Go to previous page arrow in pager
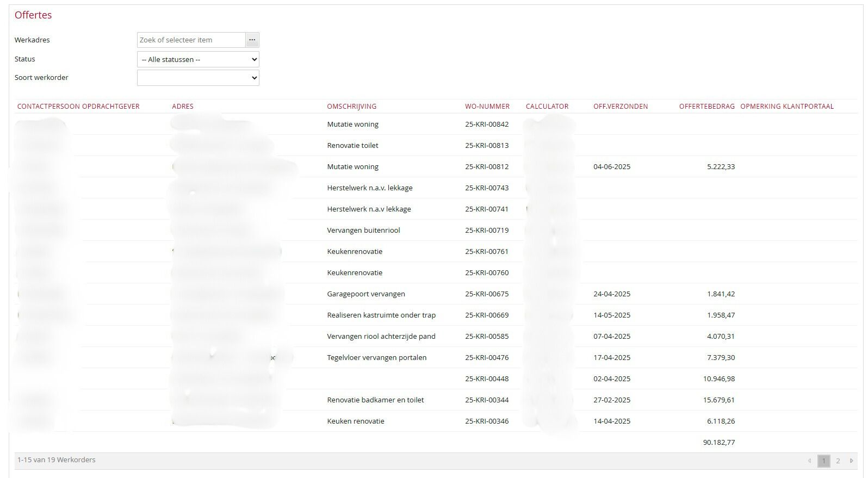This screenshot has width=868, height=478. 809,461
